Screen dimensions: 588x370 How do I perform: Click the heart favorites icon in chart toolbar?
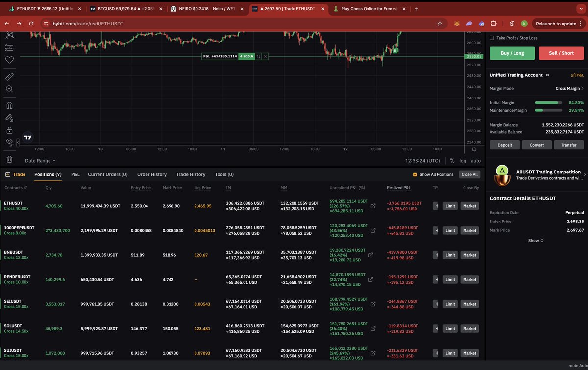point(9,60)
